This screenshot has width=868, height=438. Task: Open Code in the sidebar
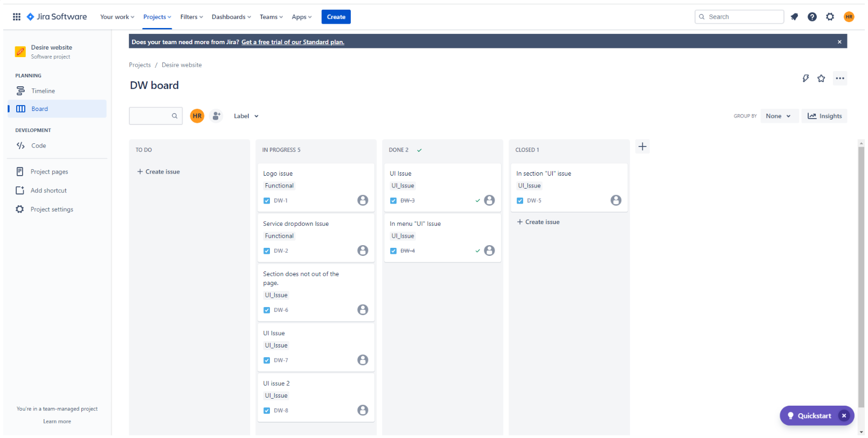[x=57, y=145]
